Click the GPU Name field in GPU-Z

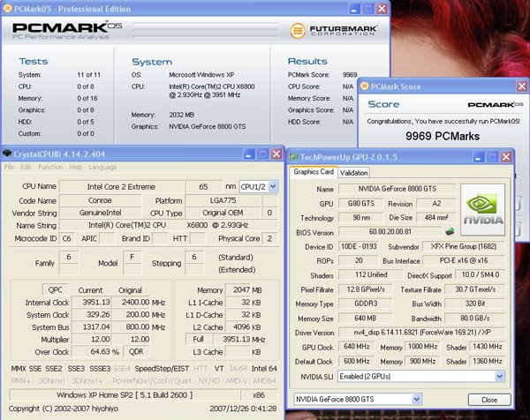coord(397,189)
